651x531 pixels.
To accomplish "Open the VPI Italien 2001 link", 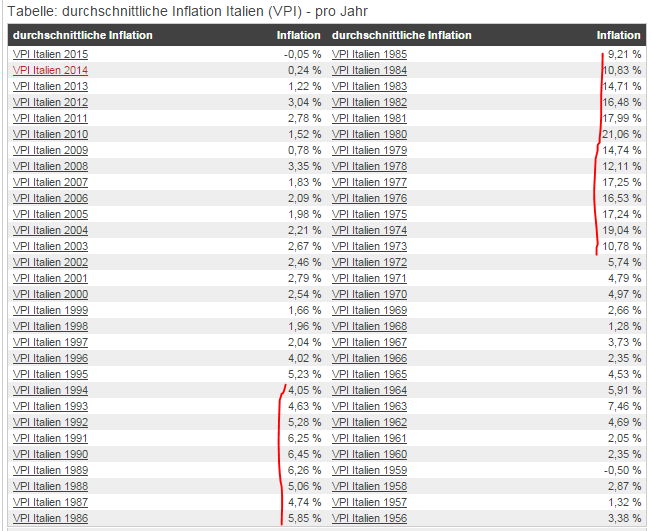I will 50,278.
